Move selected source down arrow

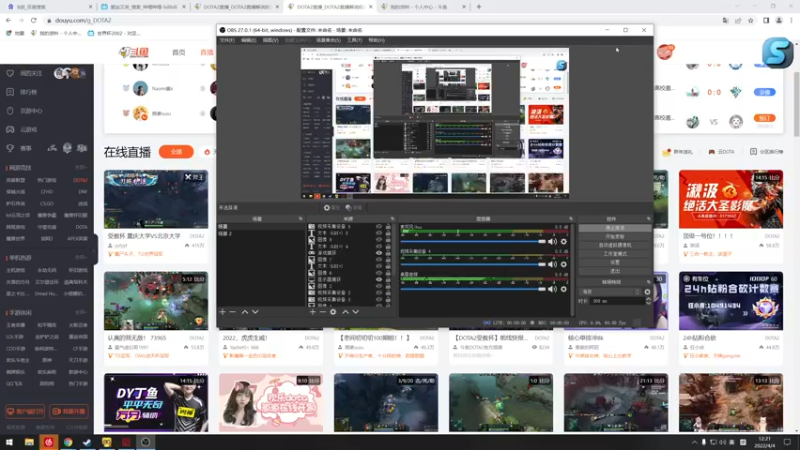point(356,312)
